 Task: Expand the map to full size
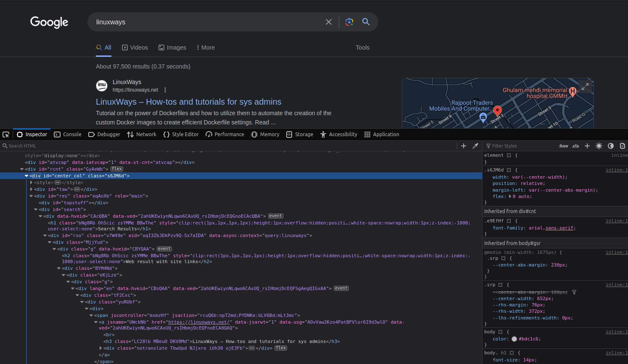[585, 87]
